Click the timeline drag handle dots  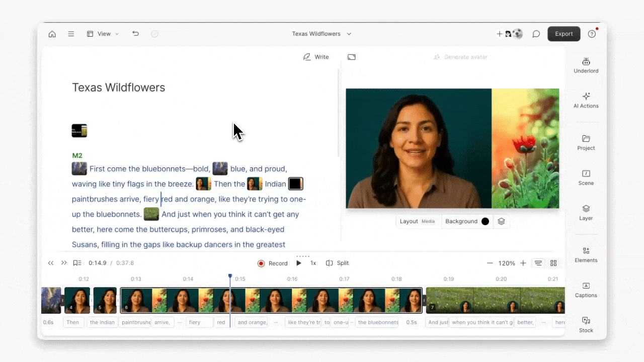303,256
